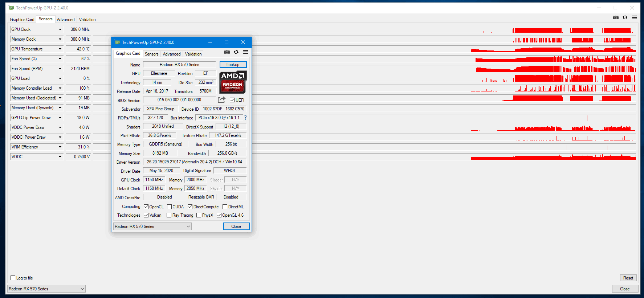This screenshot has height=298, width=644.
Task: Open the GPU Load sensor dropdown
Action: coord(60,78)
